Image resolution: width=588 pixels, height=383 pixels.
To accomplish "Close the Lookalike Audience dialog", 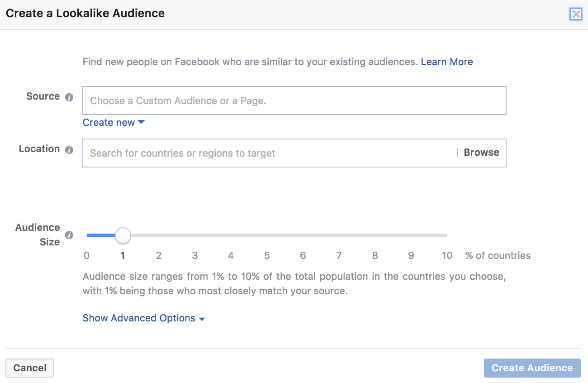I will click(576, 14).
